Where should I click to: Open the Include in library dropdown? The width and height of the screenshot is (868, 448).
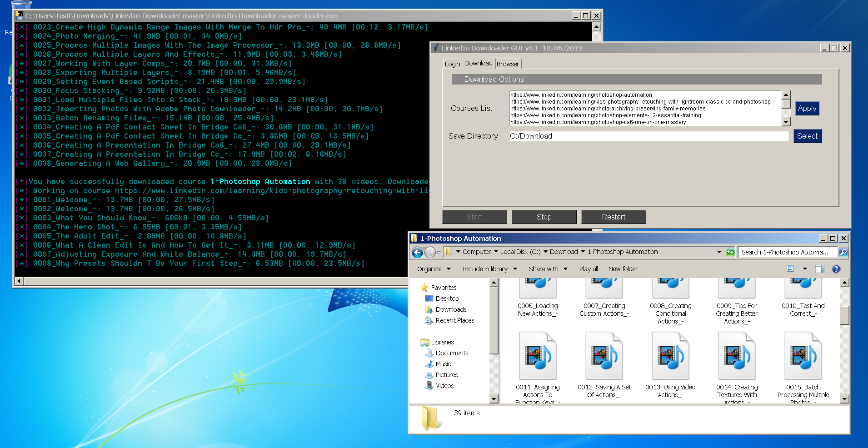point(489,269)
